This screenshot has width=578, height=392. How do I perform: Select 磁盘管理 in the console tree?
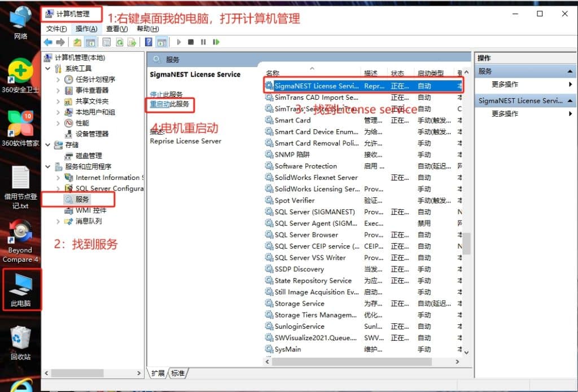tap(89, 156)
